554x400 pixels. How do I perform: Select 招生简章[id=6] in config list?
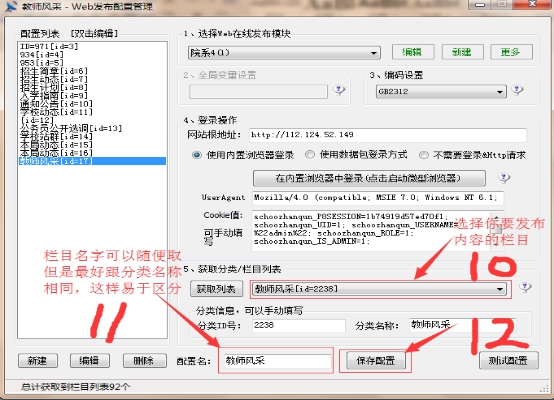[54, 71]
